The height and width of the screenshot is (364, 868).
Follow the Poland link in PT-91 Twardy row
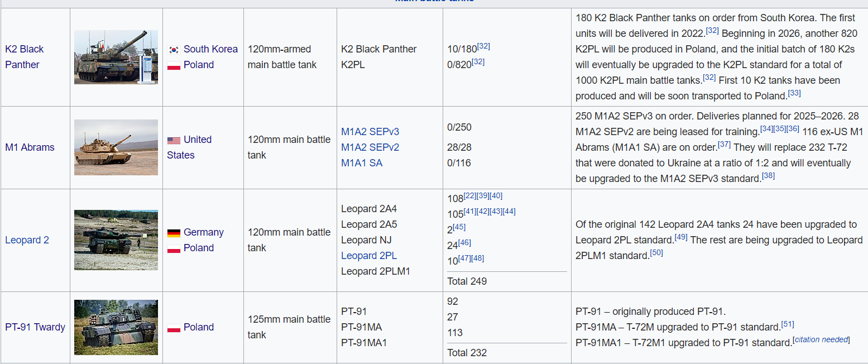(x=199, y=327)
